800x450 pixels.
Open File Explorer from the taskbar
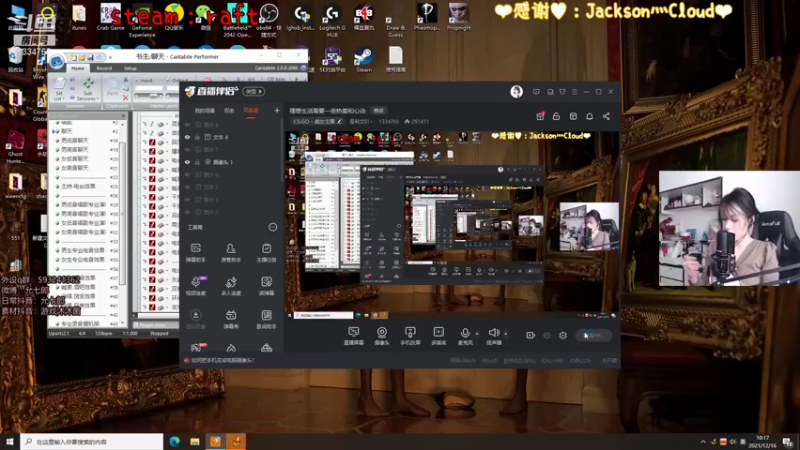(195, 441)
